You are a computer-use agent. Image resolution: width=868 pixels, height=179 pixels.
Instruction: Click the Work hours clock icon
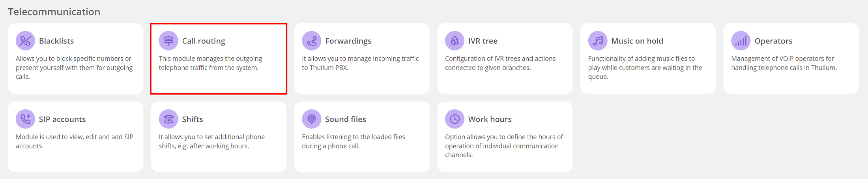coord(455,119)
